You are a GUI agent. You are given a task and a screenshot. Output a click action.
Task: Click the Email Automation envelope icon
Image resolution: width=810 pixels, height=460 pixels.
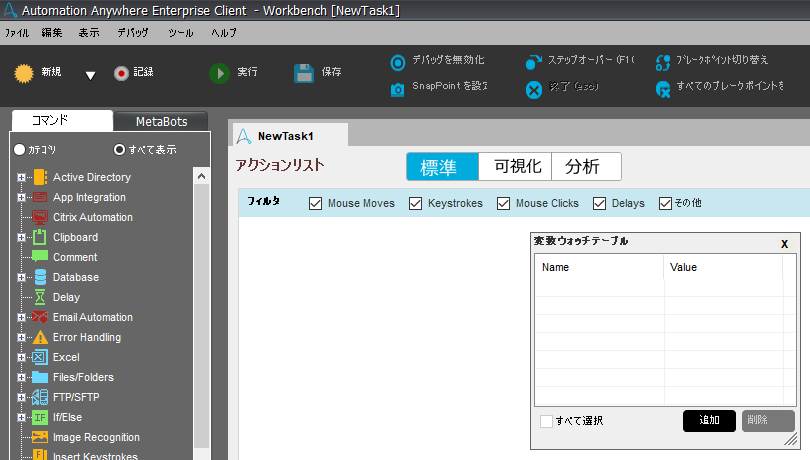click(x=40, y=317)
